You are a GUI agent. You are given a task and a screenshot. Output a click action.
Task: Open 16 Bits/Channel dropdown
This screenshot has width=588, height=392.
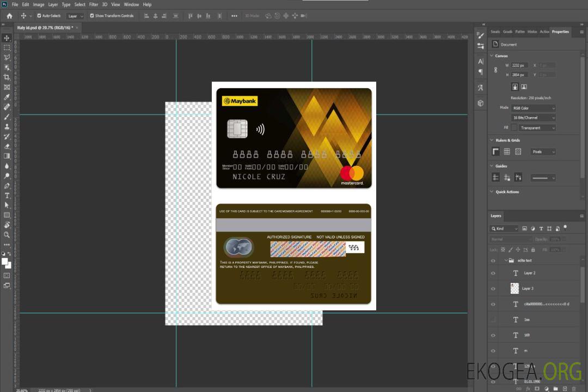click(x=533, y=118)
